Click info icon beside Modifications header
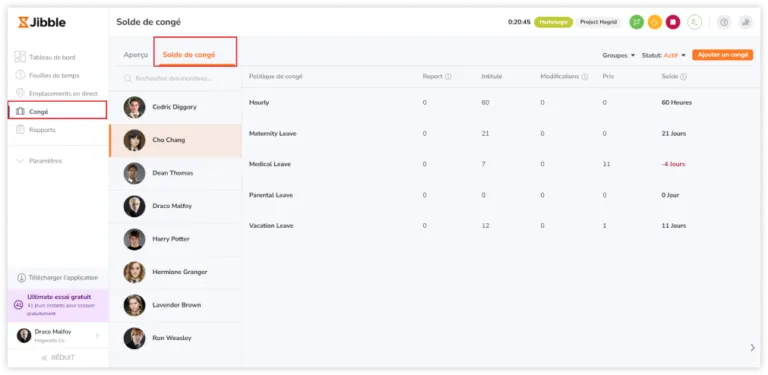Screen dimensions: 768x375 pyautogui.click(x=584, y=77)
